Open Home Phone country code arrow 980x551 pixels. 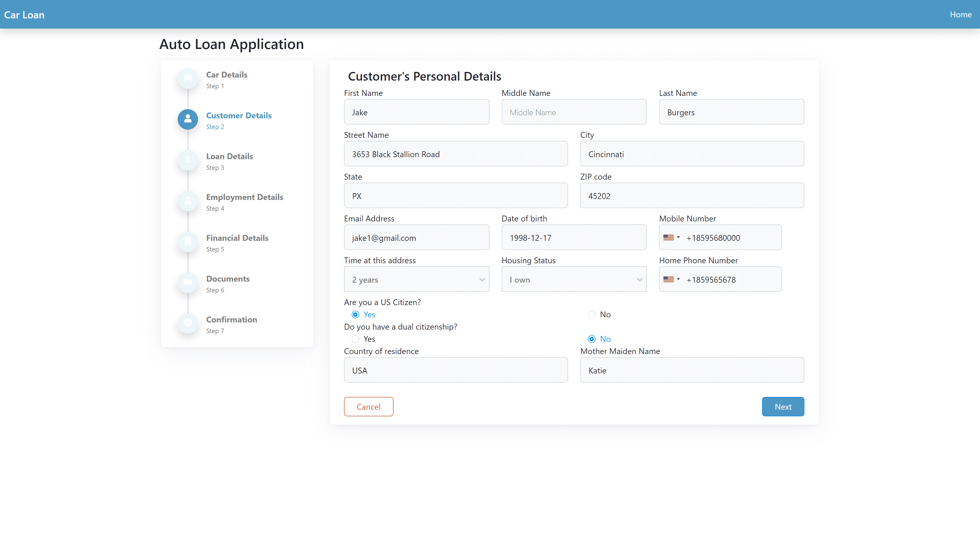coord(678,279)
